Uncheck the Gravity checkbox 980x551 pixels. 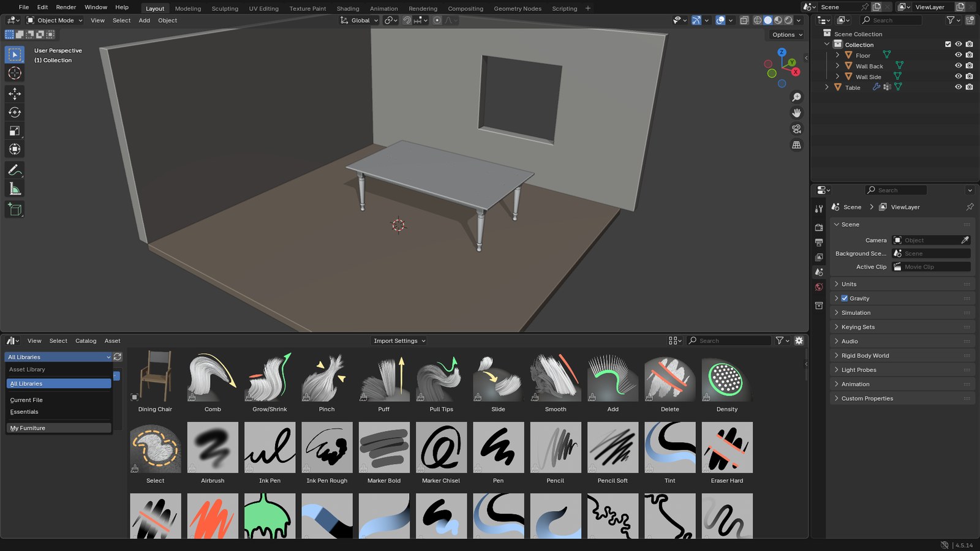(845, 298)
